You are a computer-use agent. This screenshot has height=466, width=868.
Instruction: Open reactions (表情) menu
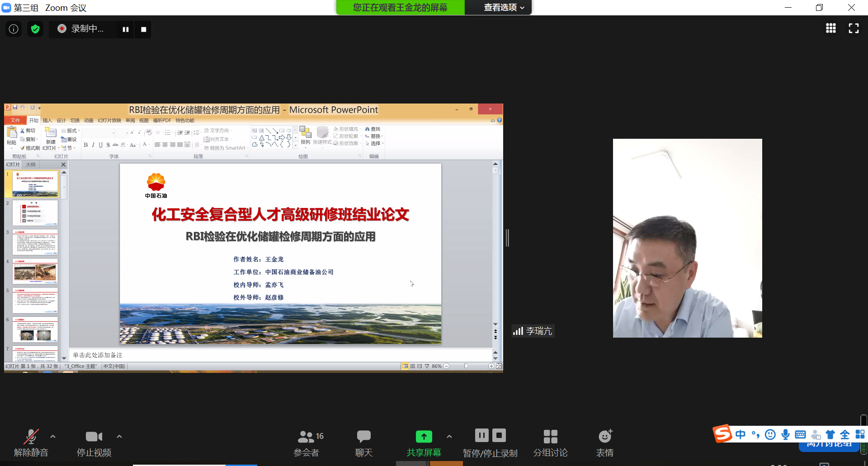click(x=604, y=442)
